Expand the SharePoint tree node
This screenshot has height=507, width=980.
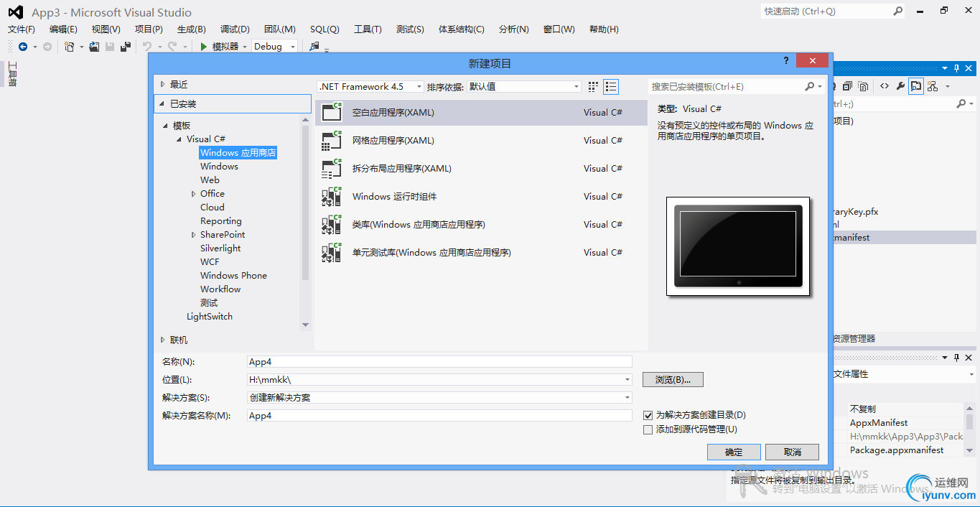click(194, 235)
